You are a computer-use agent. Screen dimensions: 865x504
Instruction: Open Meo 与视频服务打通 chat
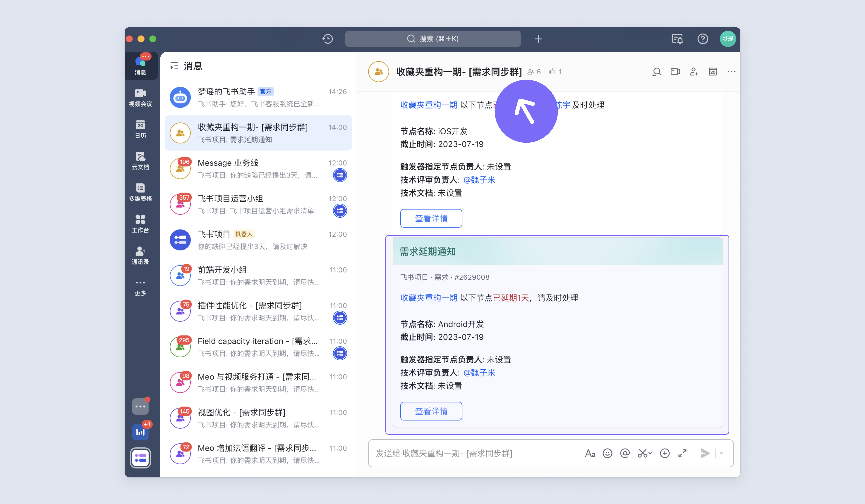click(258, 383)
